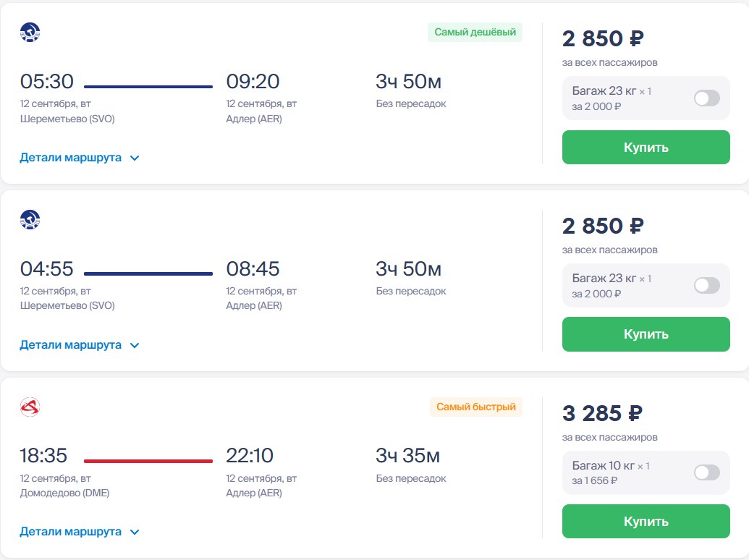The height and width of the screenshot is (560, 749).
Task: Click the orange "Самый быстрый" badge
Action: [x=475, y=407]
